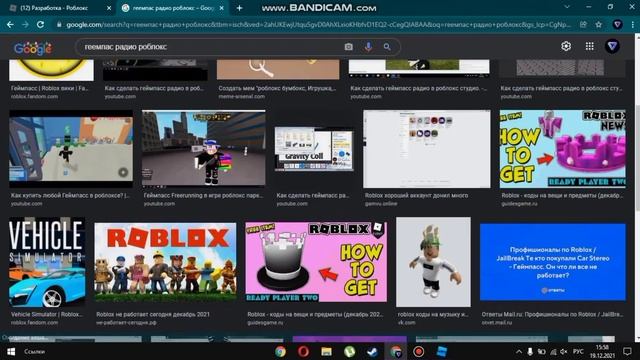The width and height of the screenshot is (640, 360).
Task: Reload the page with the refresh icon
Action: point(40,24)
